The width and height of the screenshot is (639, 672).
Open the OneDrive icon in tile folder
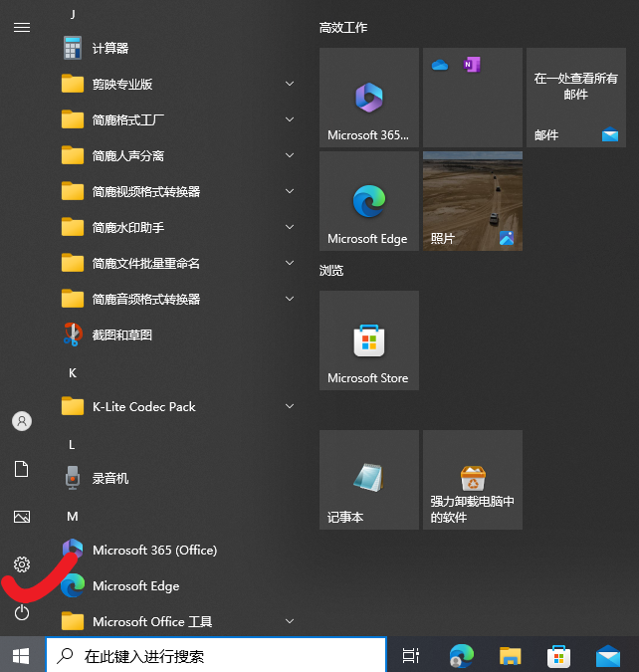click(x=440, y=65)
